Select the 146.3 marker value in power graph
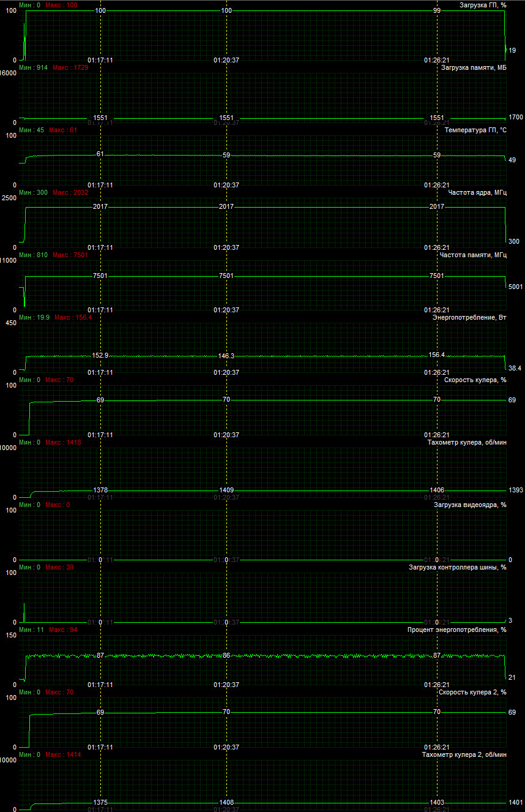The width and height of the screenshot is (525, 812). click(x=226, y=356)
